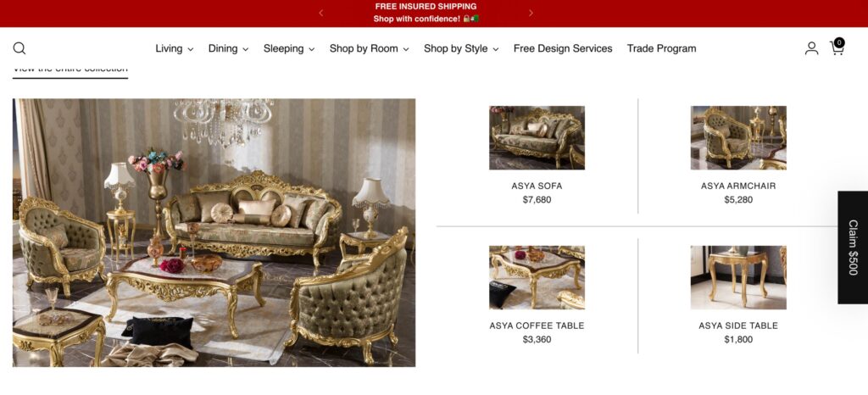The height and width of the screenshot is (395, 868).
Task: Open the Asya Coffee Table thumbnail
Action: (x=537, y=277)
